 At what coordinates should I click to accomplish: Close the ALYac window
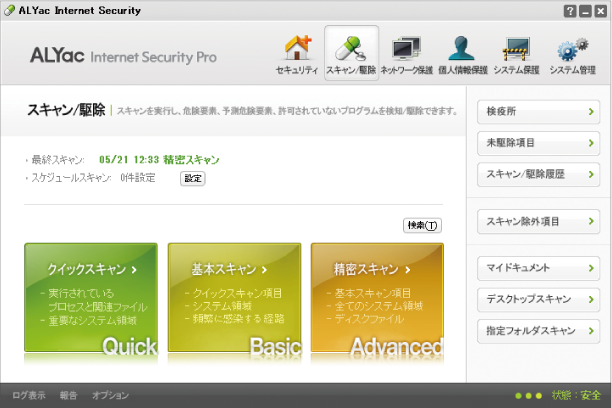600,11
